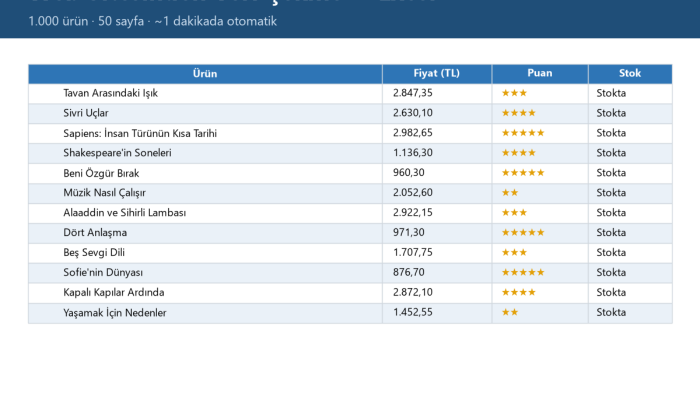Viewport: 700px width, 394px height.
Task: Click the star rating for Tavan Arasındaki Işık
Action: 514,93
